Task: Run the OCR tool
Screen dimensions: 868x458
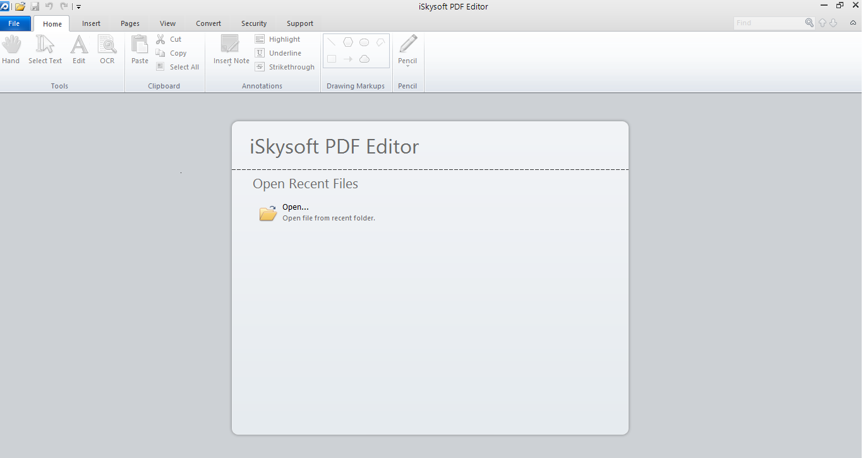Action: coord(107,49)
